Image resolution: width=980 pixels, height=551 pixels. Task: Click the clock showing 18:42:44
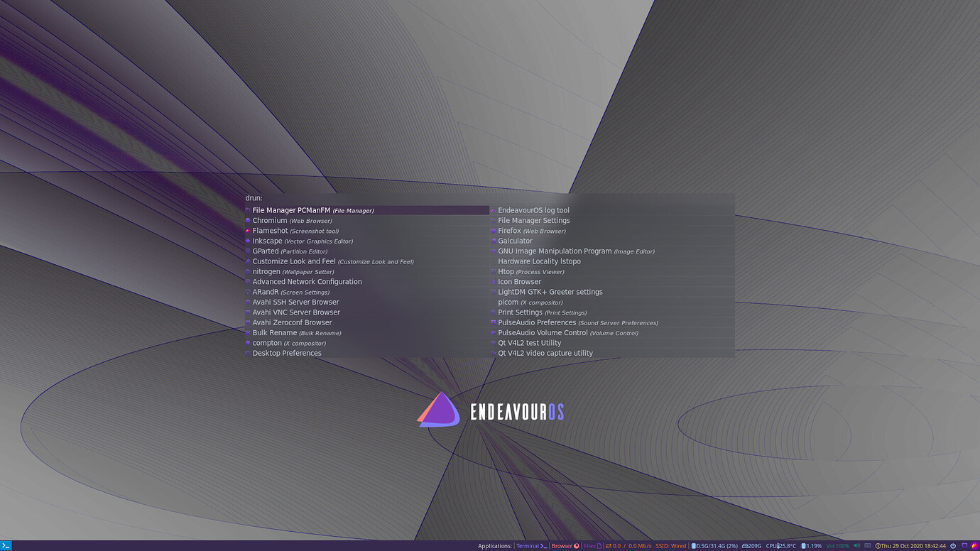coord(916,546)
